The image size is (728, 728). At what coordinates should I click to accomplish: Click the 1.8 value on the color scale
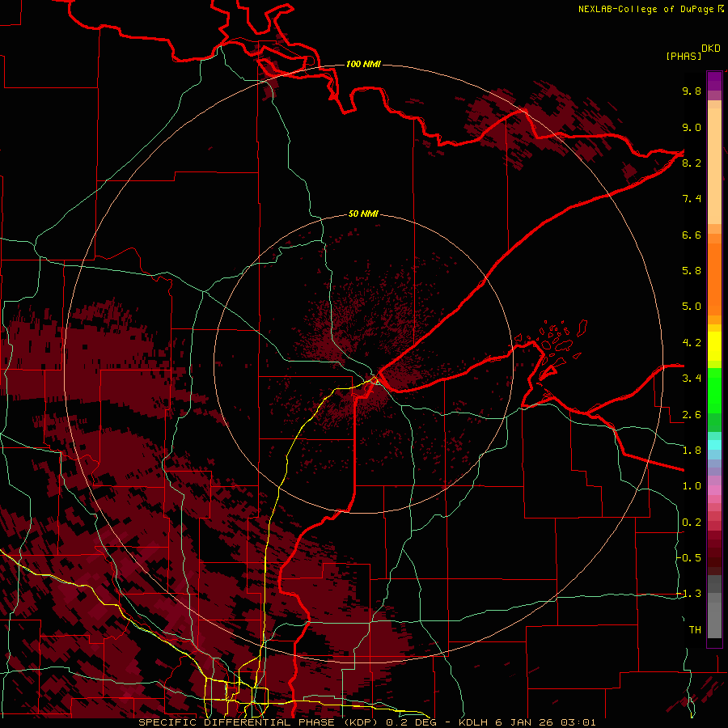coord(692,451)
